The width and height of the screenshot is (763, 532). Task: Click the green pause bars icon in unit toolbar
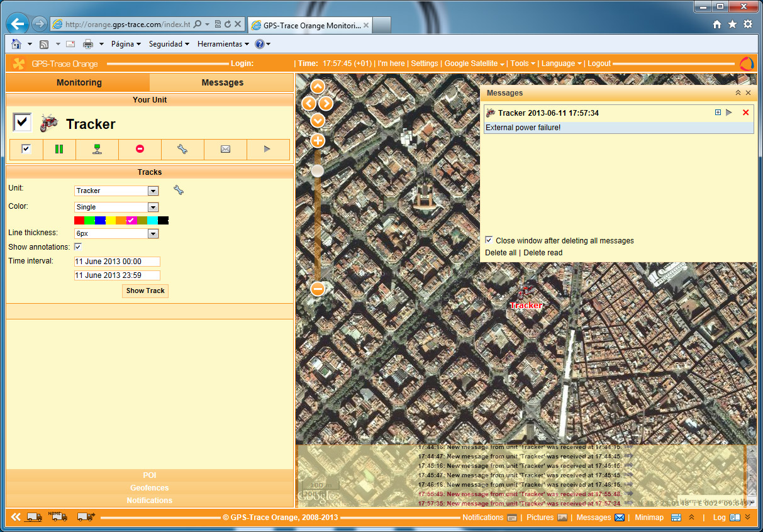point(59,149)
